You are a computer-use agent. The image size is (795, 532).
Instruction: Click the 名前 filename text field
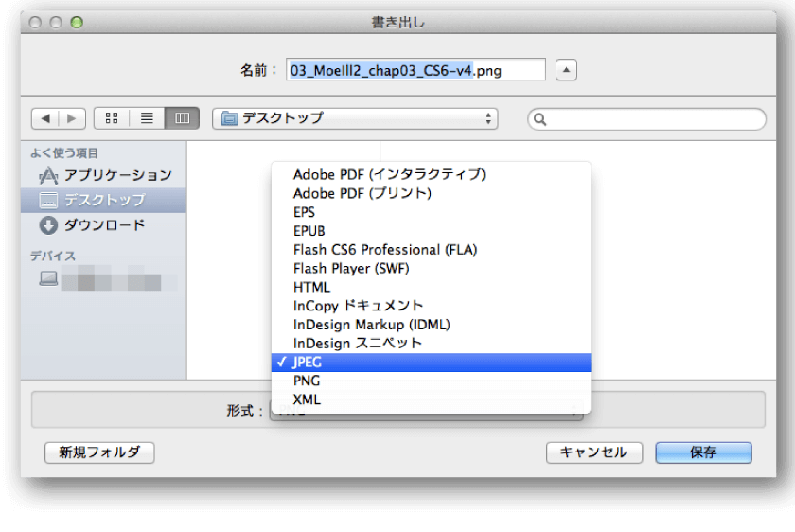415,70
